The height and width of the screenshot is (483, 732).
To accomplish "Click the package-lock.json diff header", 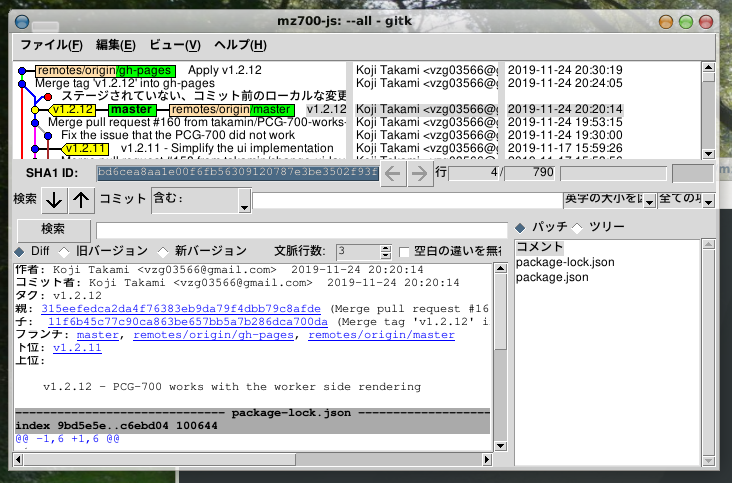I will pyautogui.click(x=253, y=413).
